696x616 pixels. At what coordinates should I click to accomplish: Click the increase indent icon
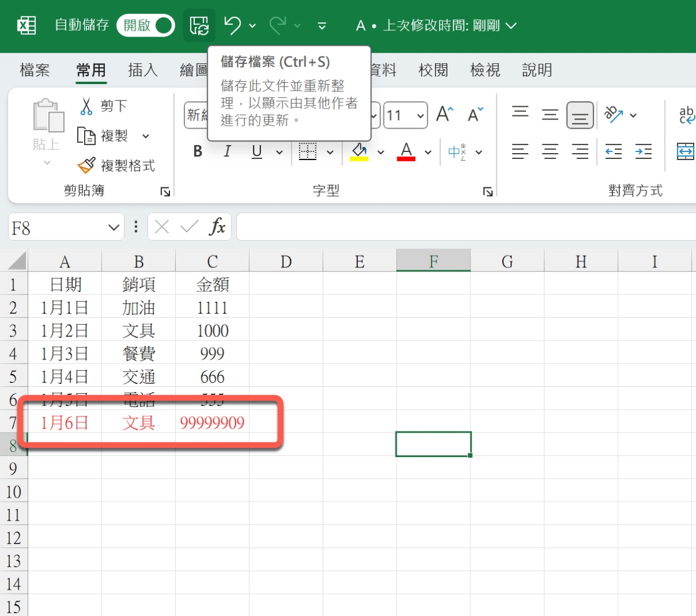coord(643,152)
